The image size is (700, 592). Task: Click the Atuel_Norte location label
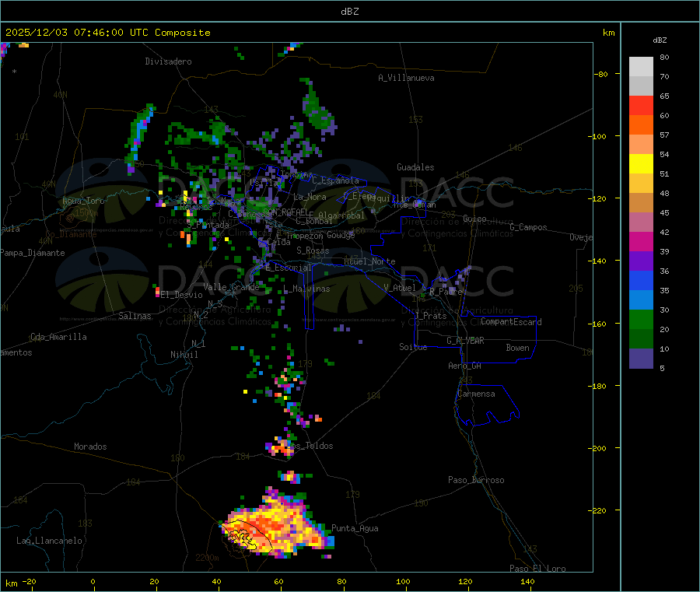pos(369,261)
